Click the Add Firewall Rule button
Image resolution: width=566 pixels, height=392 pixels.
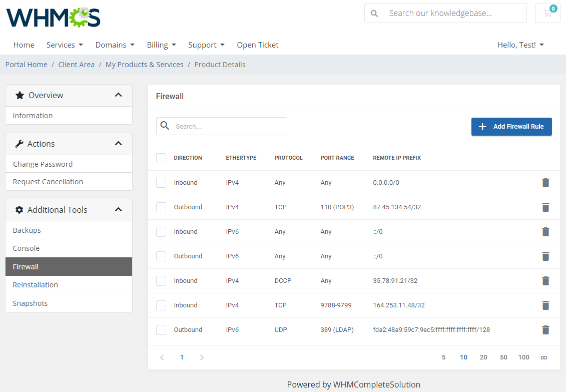(511, 127)
